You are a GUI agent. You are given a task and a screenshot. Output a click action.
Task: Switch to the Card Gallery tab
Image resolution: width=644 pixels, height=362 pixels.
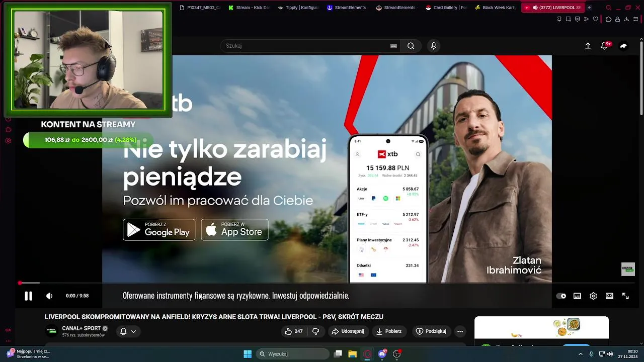click(446, 8)
